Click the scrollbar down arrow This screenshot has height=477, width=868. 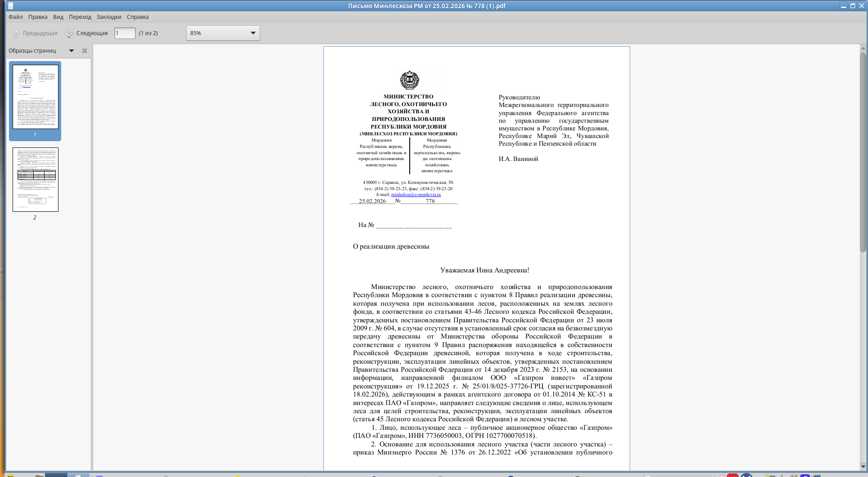(863, 466)
